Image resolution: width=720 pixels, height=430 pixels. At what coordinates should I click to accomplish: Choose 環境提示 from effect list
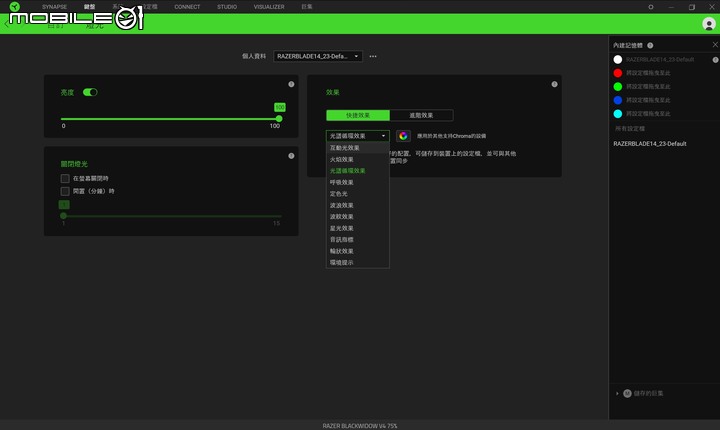(358, 263)
